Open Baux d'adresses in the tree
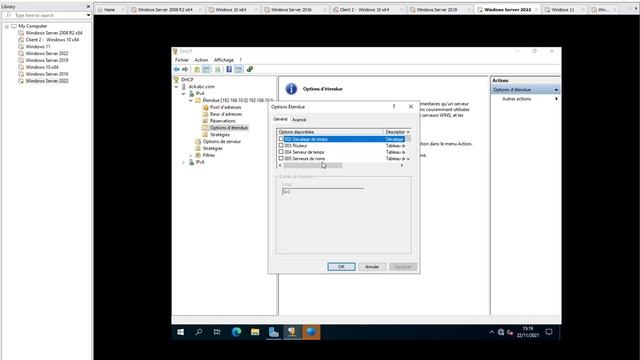The image size is (640, 360). tap(226, 114)
